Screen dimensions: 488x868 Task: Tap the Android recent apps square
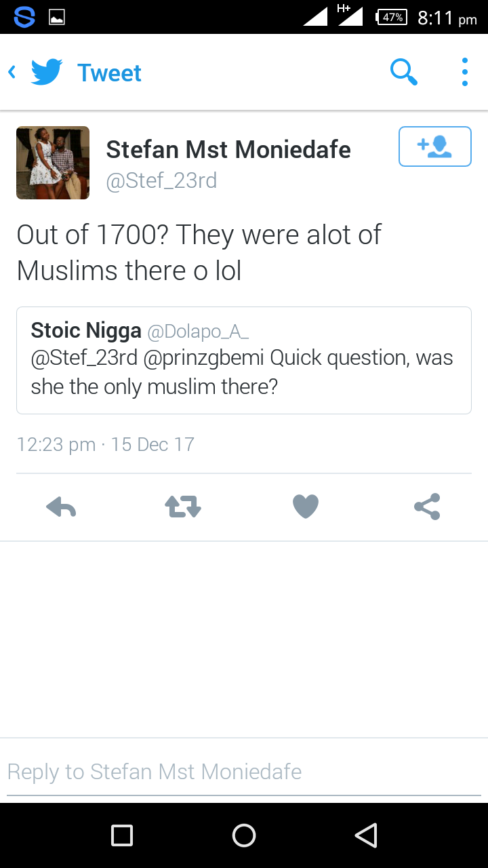pyautogui.click(x=122, y=835)
